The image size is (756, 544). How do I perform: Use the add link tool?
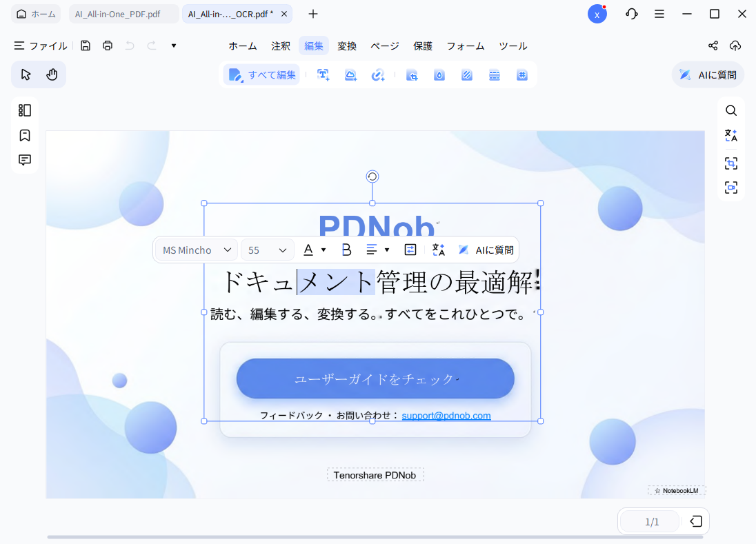(378, 74)
